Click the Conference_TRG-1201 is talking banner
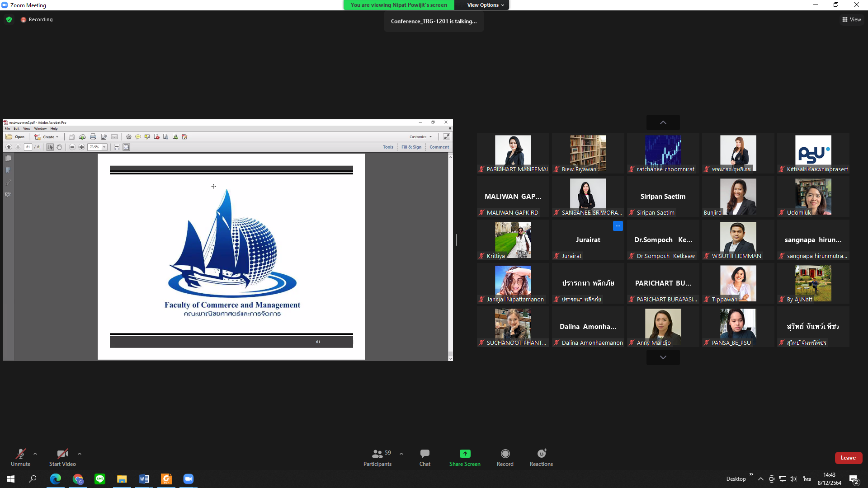 434,21
